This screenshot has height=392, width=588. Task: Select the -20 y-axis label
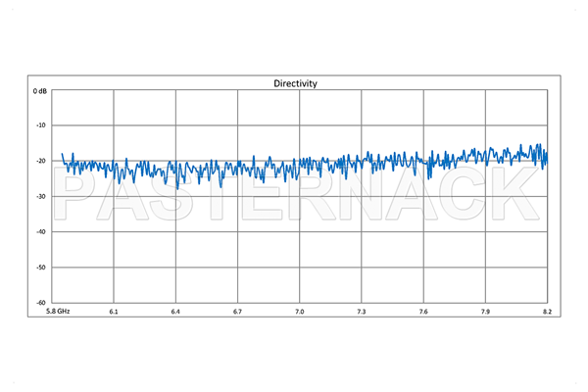click(41, 161)
